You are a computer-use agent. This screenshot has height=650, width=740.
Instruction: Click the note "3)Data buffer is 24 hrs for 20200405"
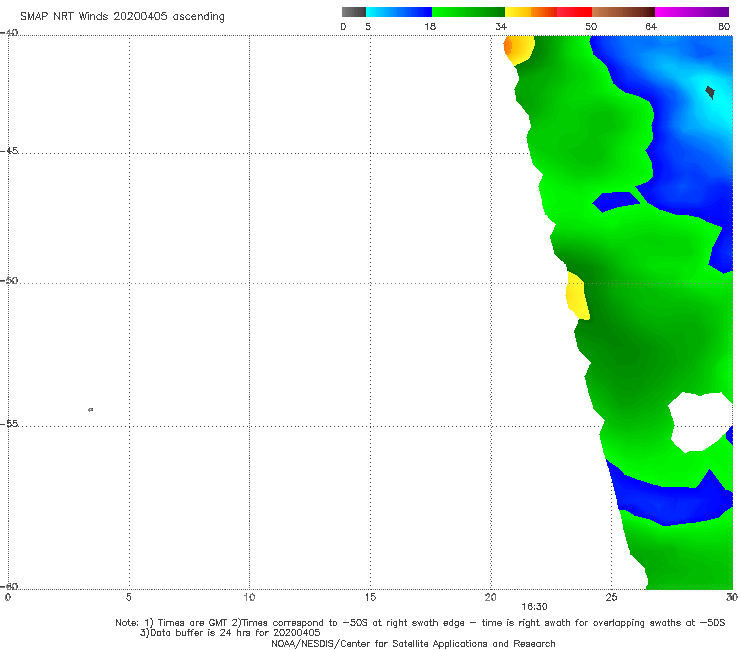tap(230, 633)
